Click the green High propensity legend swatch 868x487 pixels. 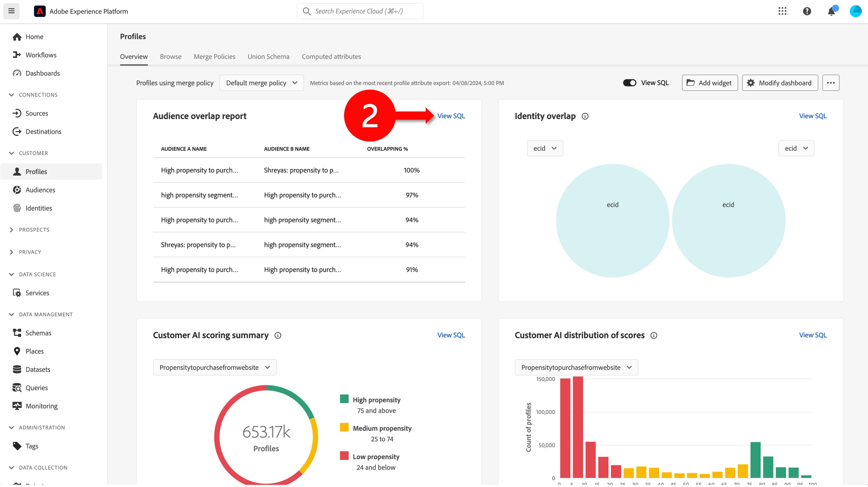coord(344,399)
